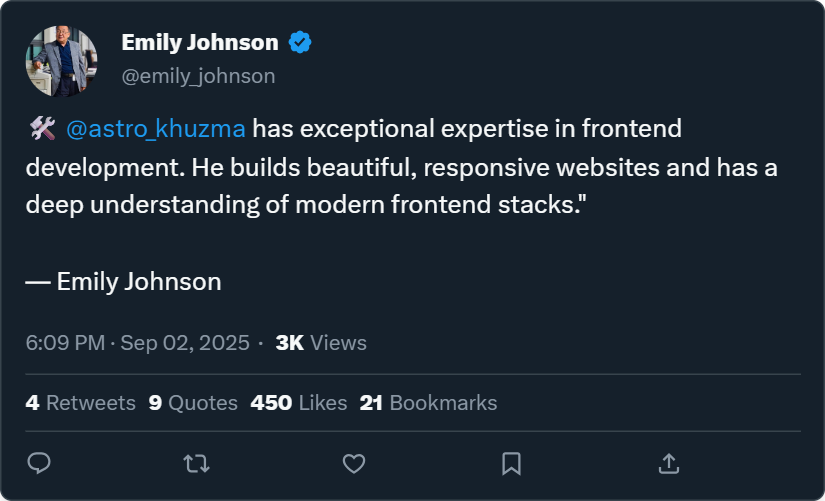The height and width of the screenshot is (501, 825).
Task: Open the @astro_khuzma mention link
Action: 155,129
